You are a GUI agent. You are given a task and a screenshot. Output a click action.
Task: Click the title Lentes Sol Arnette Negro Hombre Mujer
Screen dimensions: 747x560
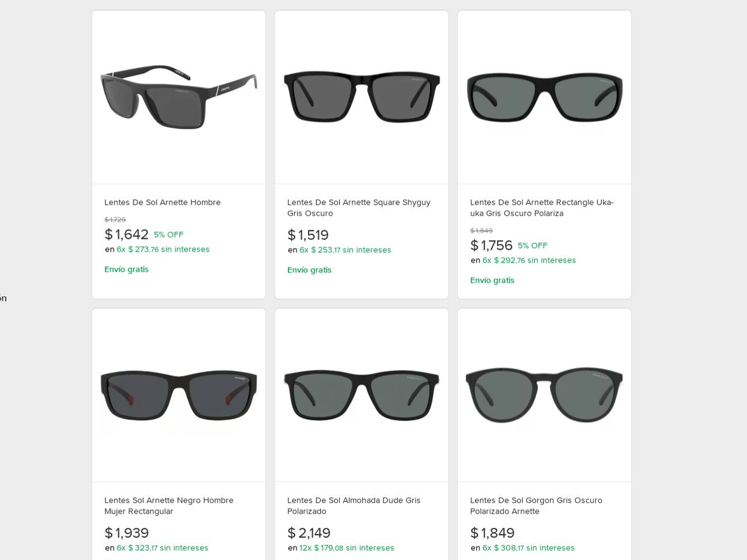tap(169, 506)
